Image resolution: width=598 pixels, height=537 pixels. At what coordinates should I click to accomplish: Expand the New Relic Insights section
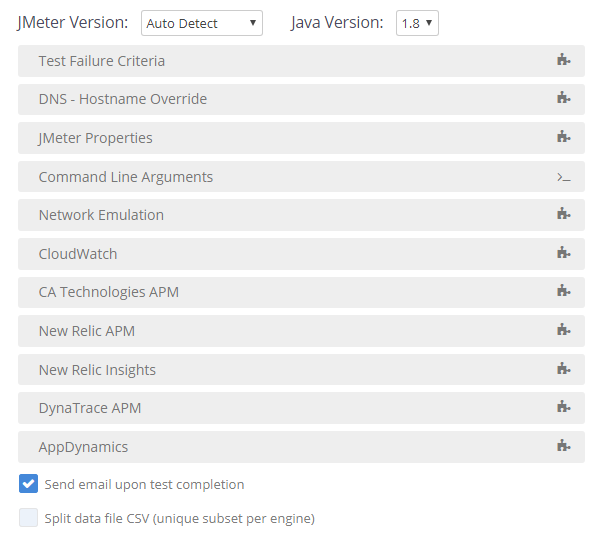301,370
